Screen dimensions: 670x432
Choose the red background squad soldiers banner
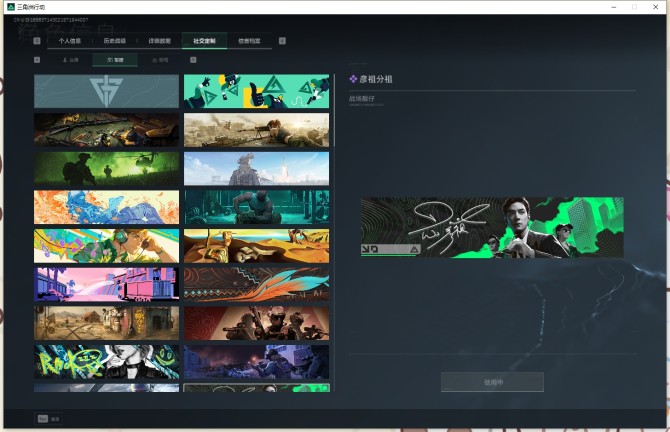click(256, 323)
